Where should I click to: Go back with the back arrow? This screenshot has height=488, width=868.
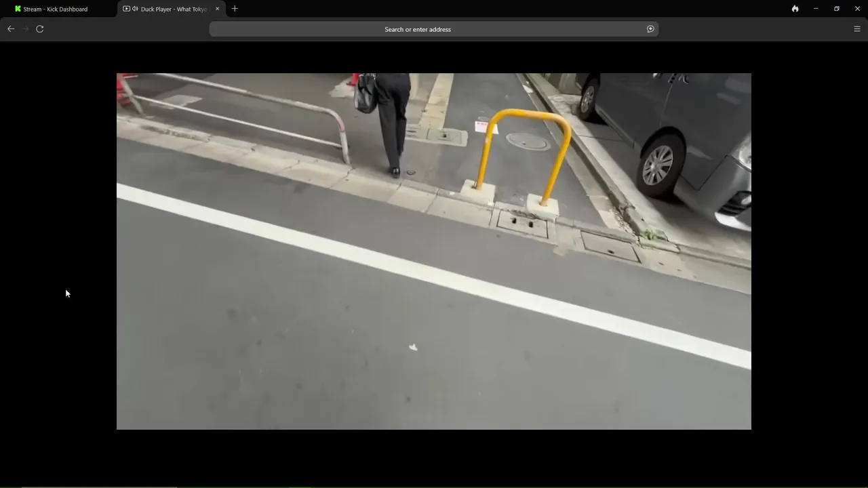click(x=11, y=29)
